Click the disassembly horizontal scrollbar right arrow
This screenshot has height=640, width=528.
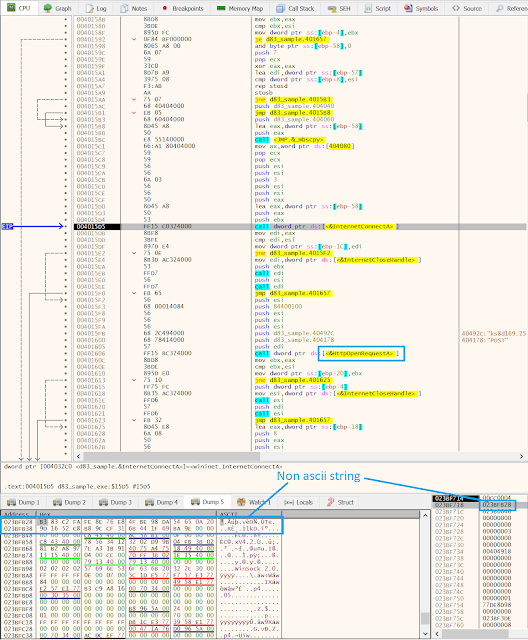521,456
